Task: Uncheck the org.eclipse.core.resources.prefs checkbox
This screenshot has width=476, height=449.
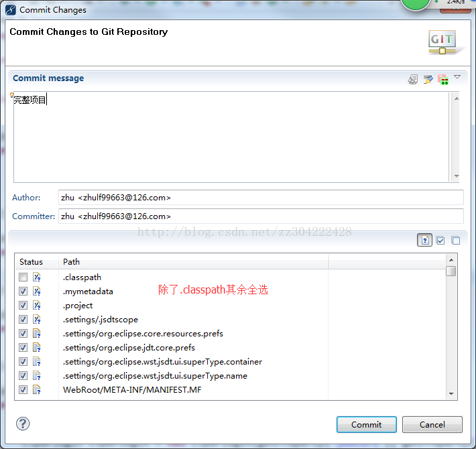Action: 23,334
